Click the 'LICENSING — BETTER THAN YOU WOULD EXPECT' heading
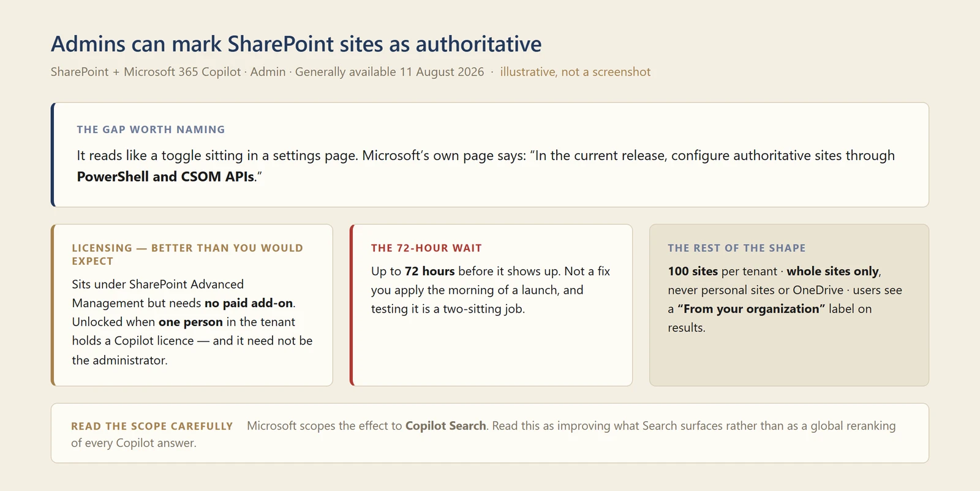 (x=187, y=254)
